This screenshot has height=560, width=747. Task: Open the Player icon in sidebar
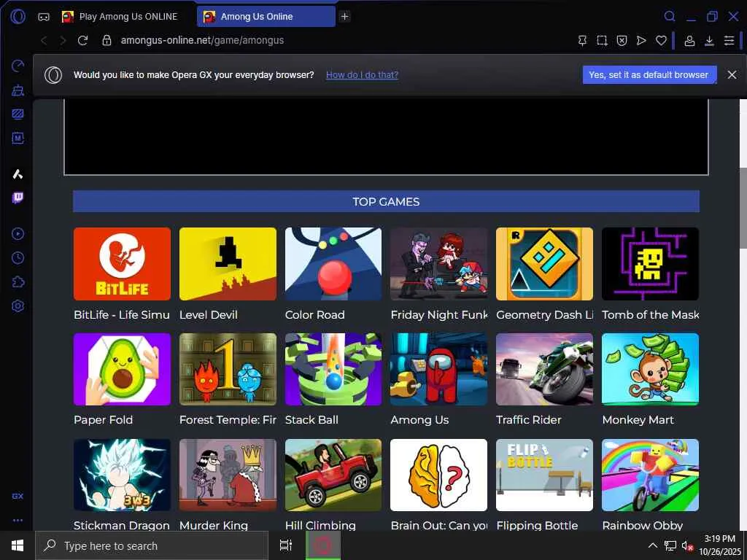[x=18, y=234]
